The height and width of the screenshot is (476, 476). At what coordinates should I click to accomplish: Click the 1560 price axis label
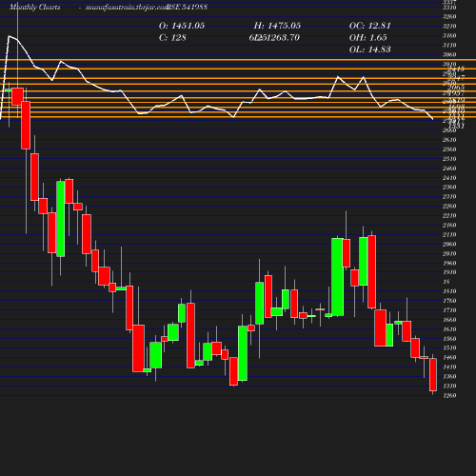[x=449, y=339]
